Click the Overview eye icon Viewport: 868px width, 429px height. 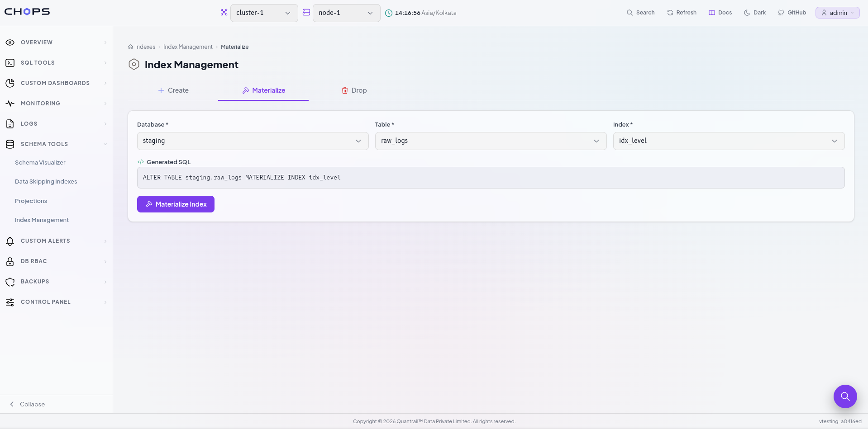point(10,42)
